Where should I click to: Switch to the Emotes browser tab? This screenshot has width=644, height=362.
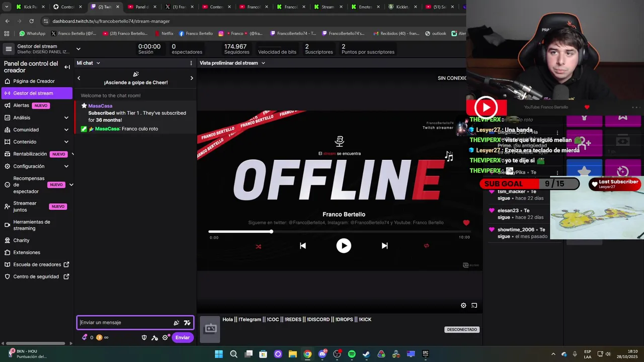click(x=367, y=7)
